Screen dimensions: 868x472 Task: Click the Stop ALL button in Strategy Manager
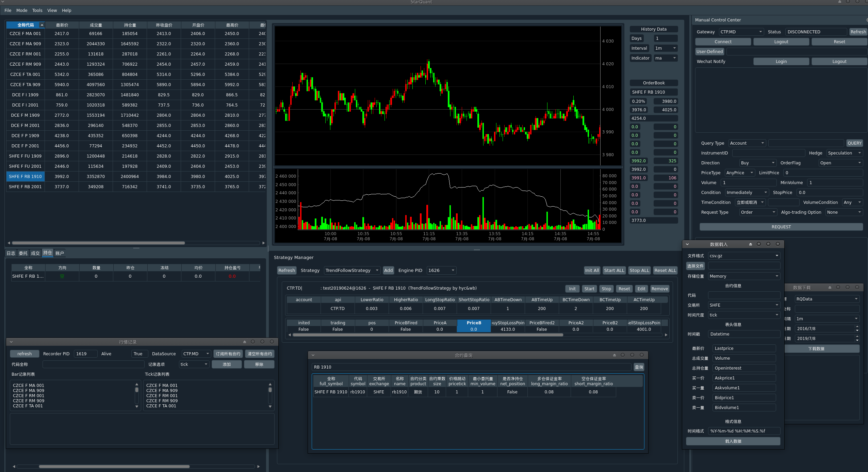click(x=639, y=270)
